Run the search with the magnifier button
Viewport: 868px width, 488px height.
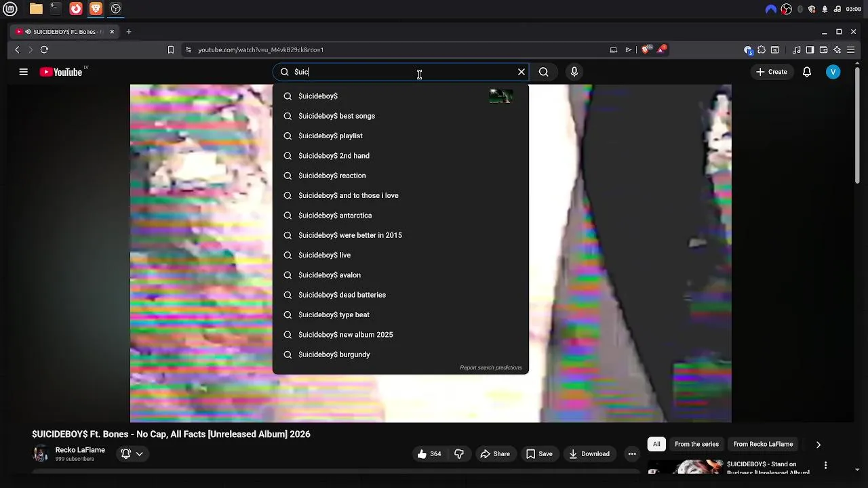[544, 72]
